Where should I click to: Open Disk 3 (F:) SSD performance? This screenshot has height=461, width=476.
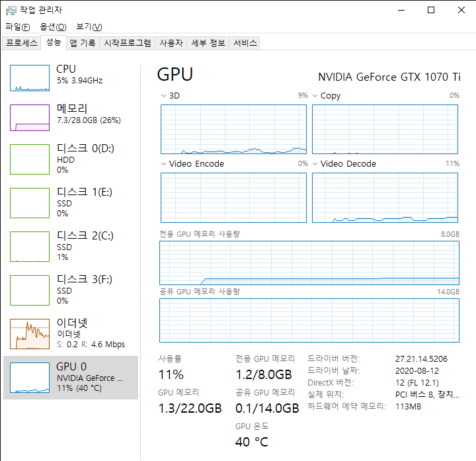click(71, 290)
